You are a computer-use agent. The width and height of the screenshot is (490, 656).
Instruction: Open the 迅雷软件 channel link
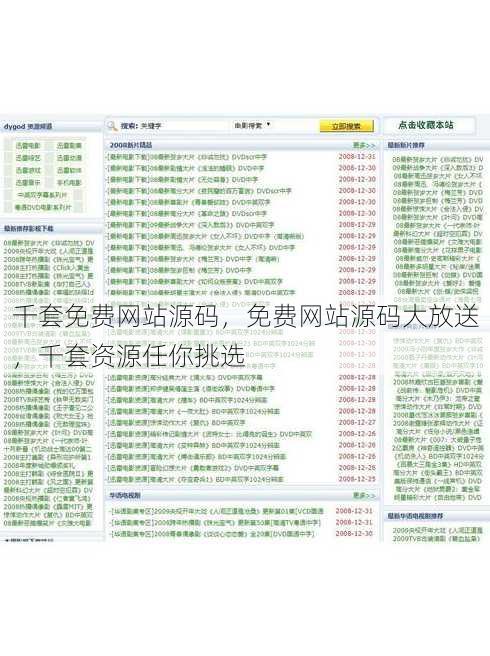tap(69, 170)
